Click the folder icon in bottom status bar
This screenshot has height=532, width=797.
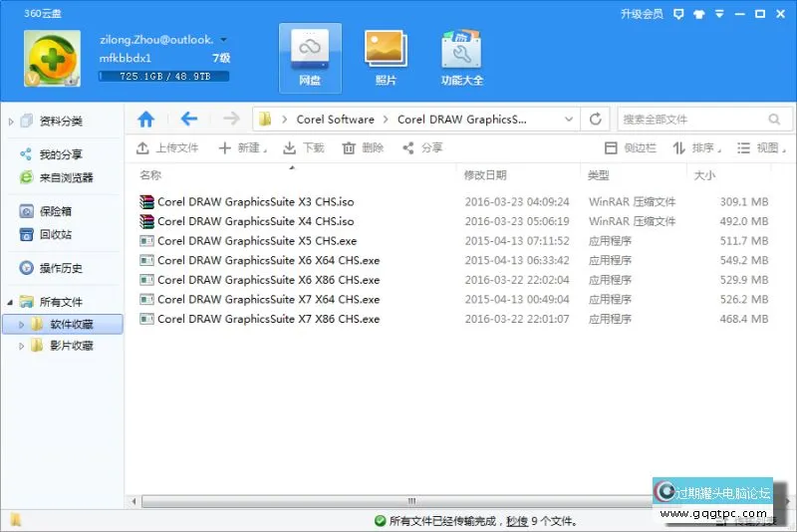[x=15, y=520]
